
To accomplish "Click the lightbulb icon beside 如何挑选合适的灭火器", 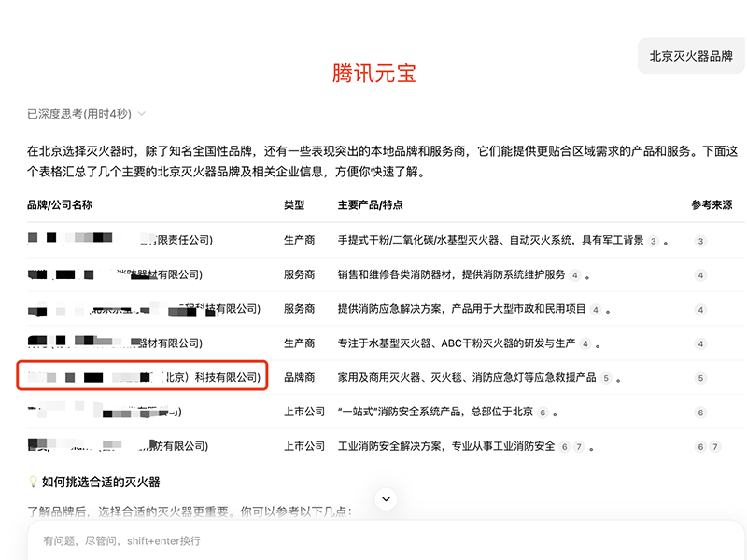I will click(33, 482).
